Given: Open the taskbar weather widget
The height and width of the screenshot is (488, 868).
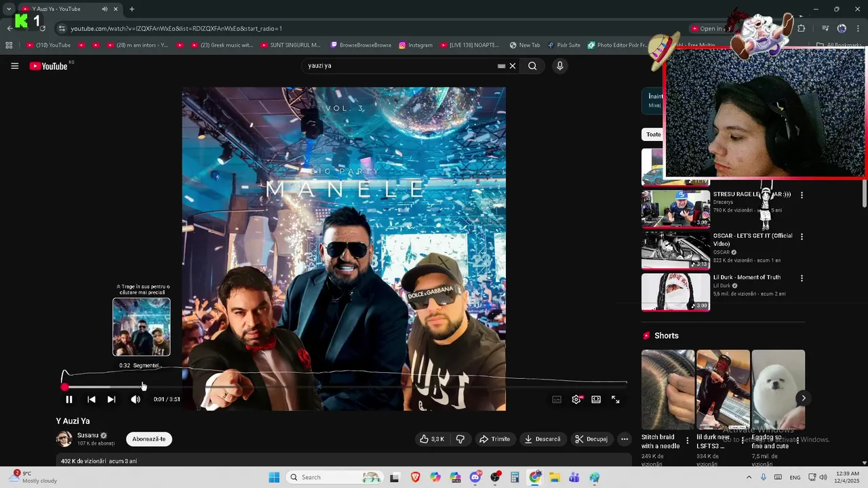Looking at the screenshot, I should point(34,477).
